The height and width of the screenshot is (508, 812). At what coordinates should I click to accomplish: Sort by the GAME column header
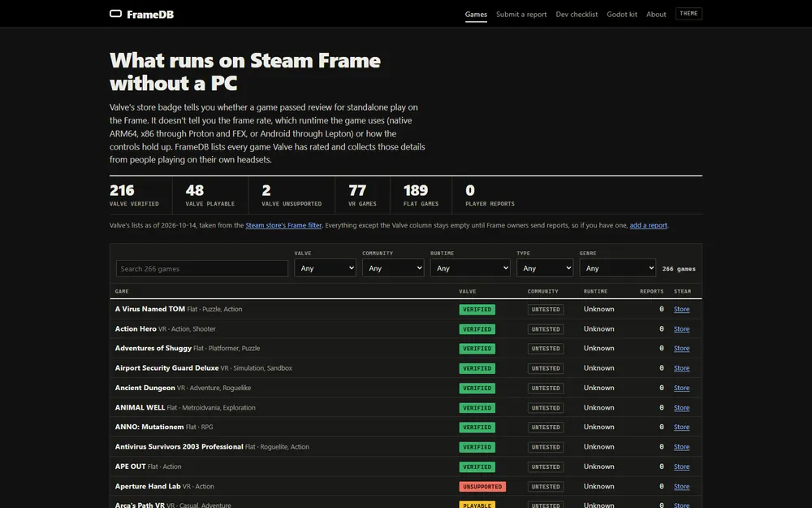122,291
